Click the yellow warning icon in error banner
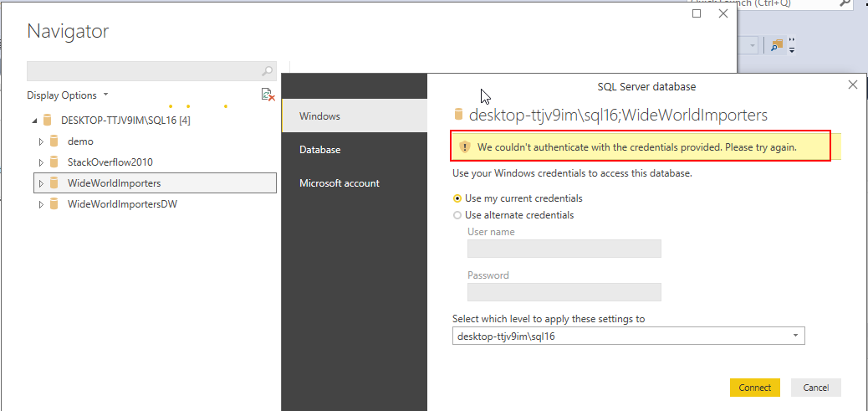 466,147
